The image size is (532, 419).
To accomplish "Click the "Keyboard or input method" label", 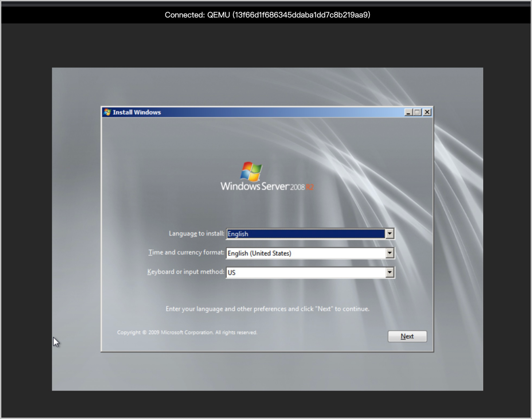I will [x=186, y=272].
